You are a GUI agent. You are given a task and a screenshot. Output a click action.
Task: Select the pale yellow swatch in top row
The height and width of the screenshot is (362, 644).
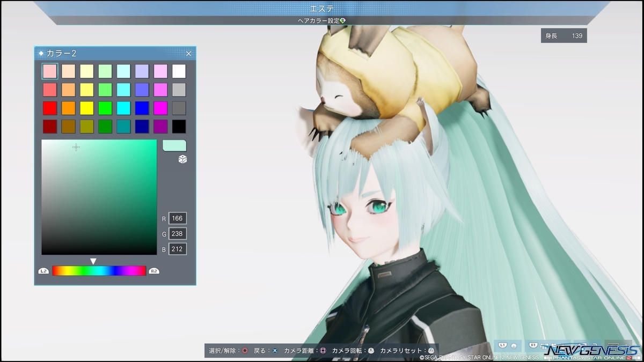tap(87, 71)
